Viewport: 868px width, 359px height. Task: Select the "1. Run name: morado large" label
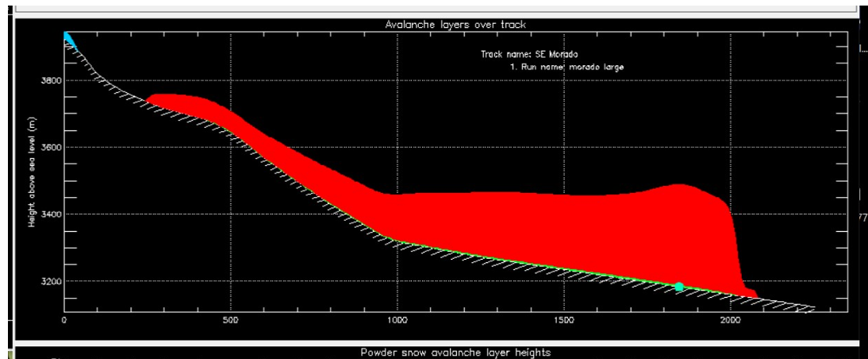pos(567,68)
